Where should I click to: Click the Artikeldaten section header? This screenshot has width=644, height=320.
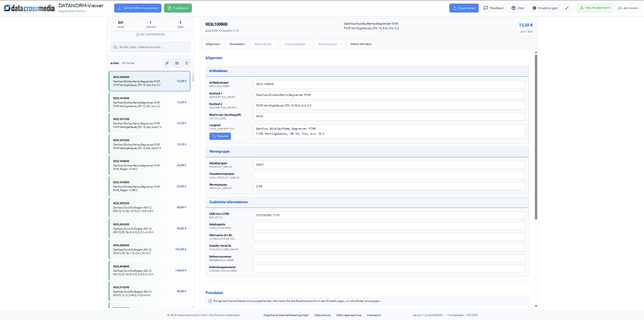click(x=367, y=71)
